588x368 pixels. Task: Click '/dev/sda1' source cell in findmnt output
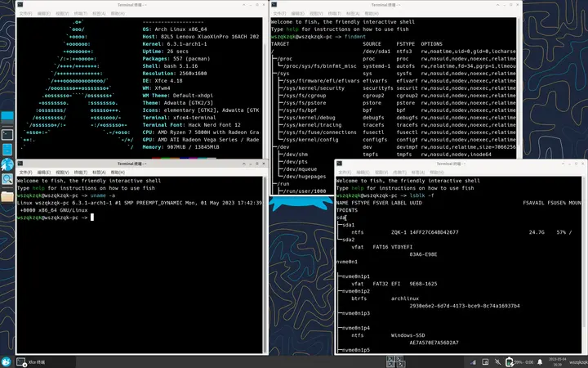point(376,52)
